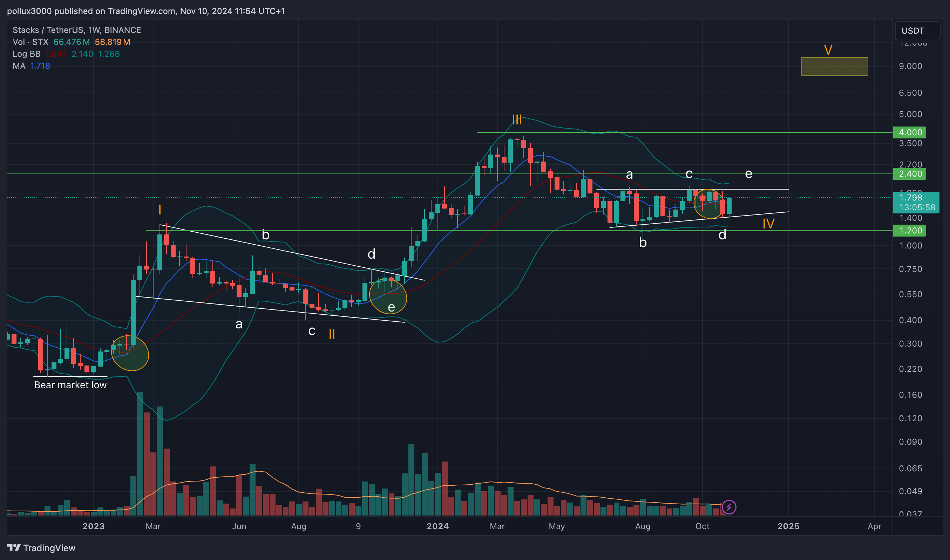Image resolution: width=950 pixels, height=560 pixels.
Task: Select the 2.400 green price label
Action: [909, 174]
